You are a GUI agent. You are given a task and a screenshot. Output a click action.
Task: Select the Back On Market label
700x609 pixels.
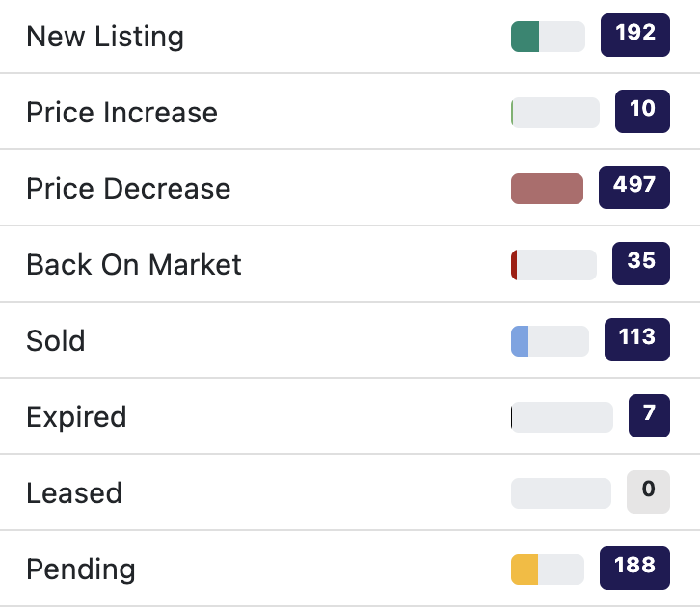coord(134,265)
